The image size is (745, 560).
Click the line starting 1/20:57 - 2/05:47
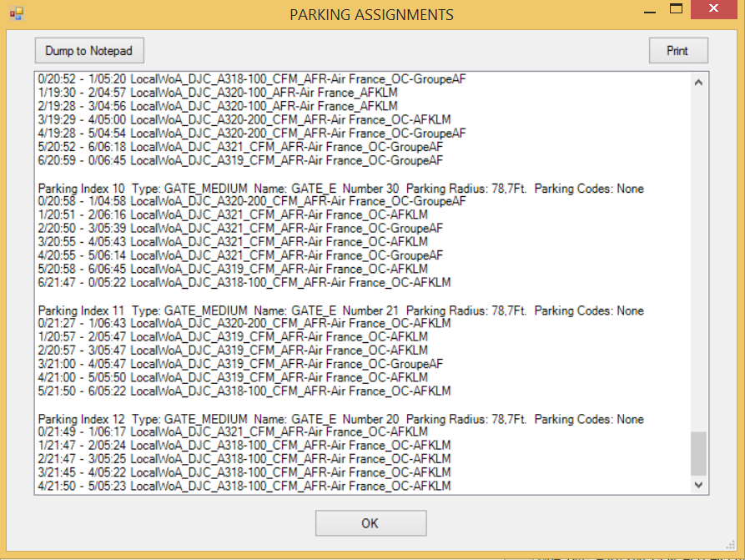point(233,337)
